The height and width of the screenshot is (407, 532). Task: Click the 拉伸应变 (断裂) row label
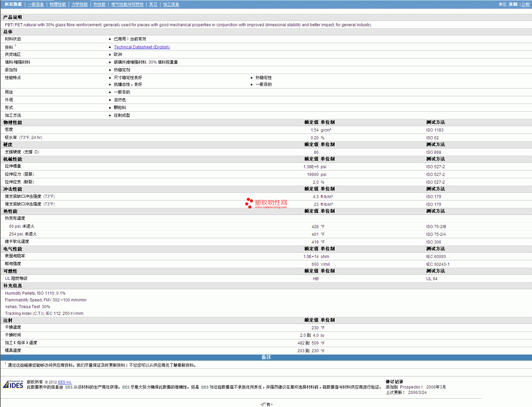pyautogui.click(x=20, y=182)
